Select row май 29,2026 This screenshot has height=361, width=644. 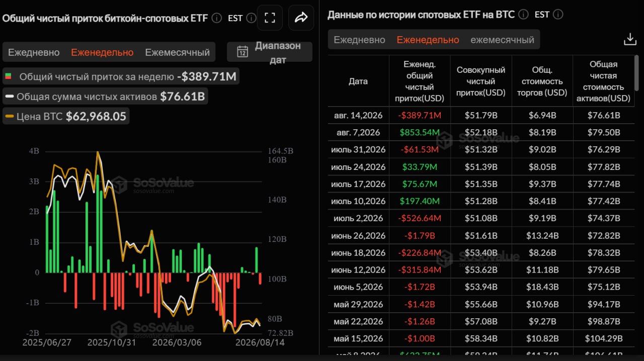coord(481,304)
